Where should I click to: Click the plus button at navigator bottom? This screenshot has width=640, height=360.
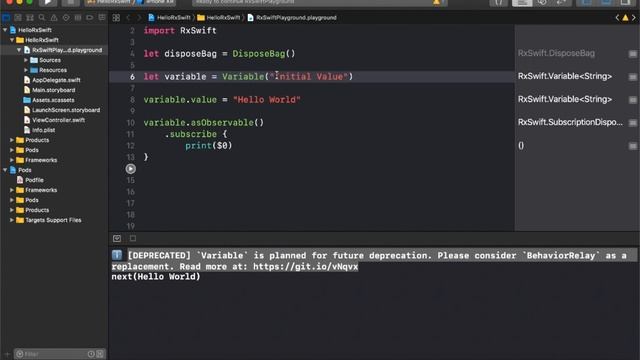pyautogui.click(x=6, y=354)
